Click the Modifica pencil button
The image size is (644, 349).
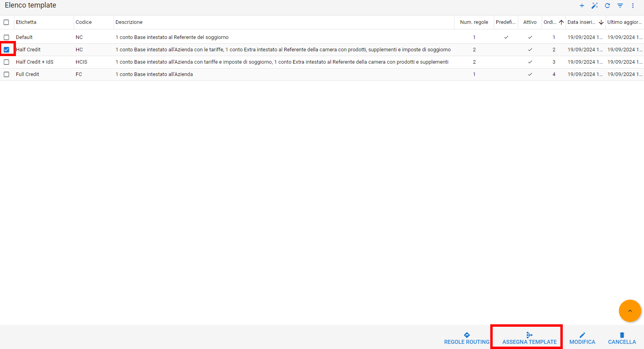(582, 338)
